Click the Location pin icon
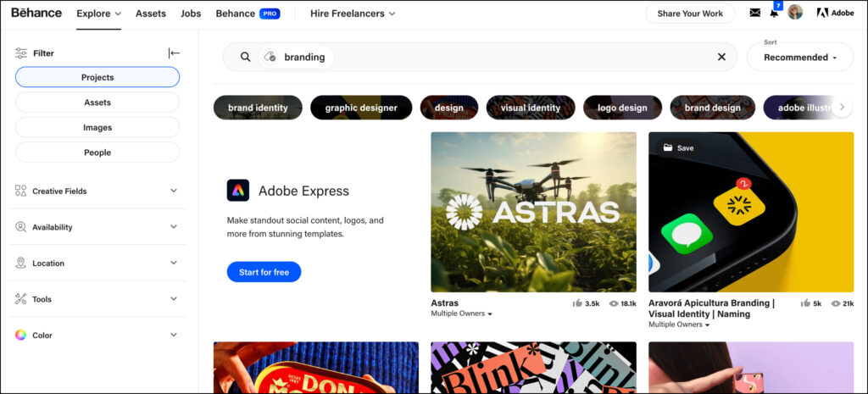868x394 pixels. click(21, 263)
